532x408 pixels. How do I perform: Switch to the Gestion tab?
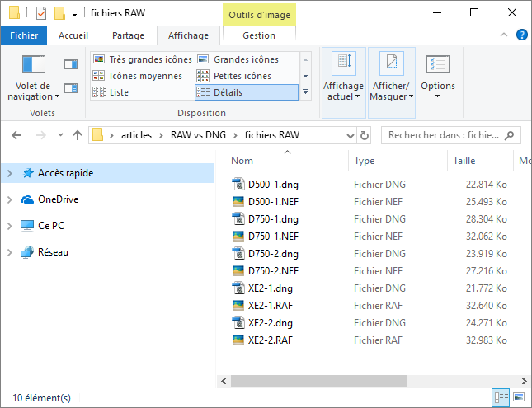point(259,35)
